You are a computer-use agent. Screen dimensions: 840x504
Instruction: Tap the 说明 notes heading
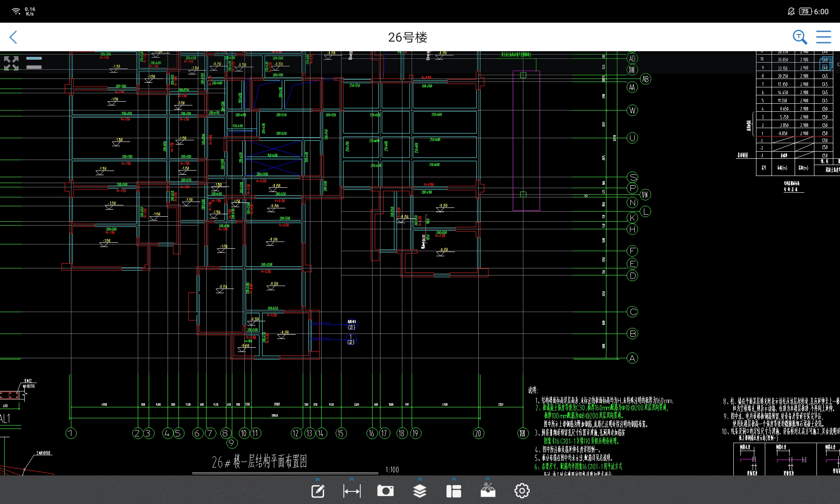[x=533, y=390]
